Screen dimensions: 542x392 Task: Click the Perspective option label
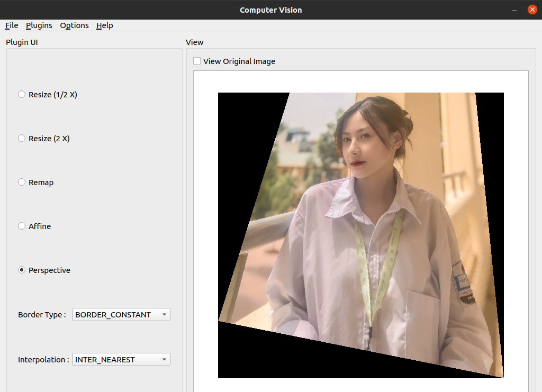49,270
